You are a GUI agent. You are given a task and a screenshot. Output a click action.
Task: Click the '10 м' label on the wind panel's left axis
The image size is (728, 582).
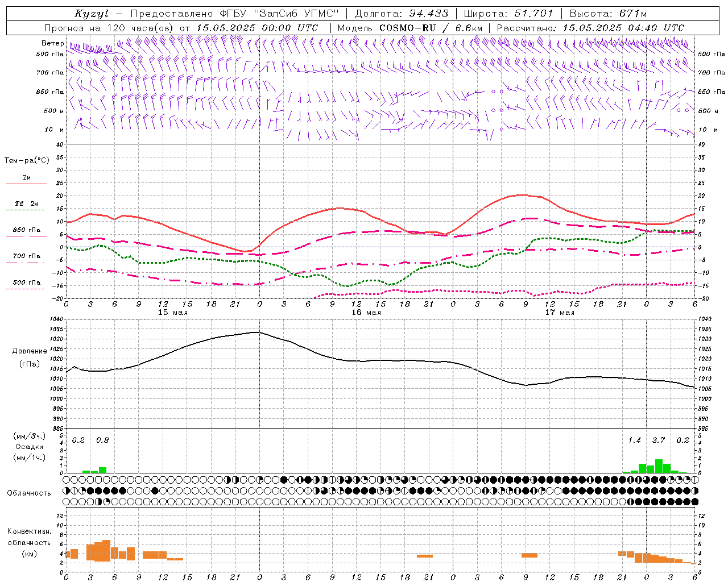pos(55,130)
